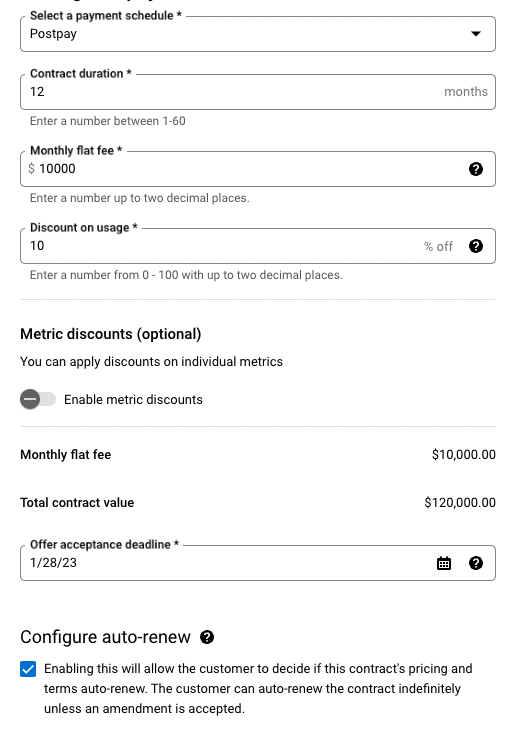Click the 'Monthly flat fee' summary label
The height and width of the screenshot is (731, 517).
tap(66, 455)
